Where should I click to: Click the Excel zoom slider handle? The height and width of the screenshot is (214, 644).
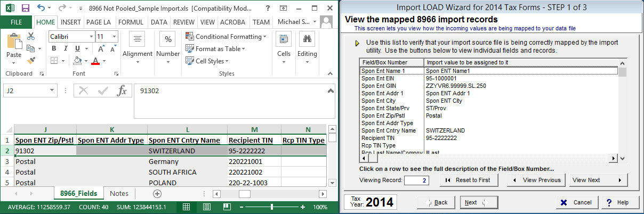[x=272, y=207]
